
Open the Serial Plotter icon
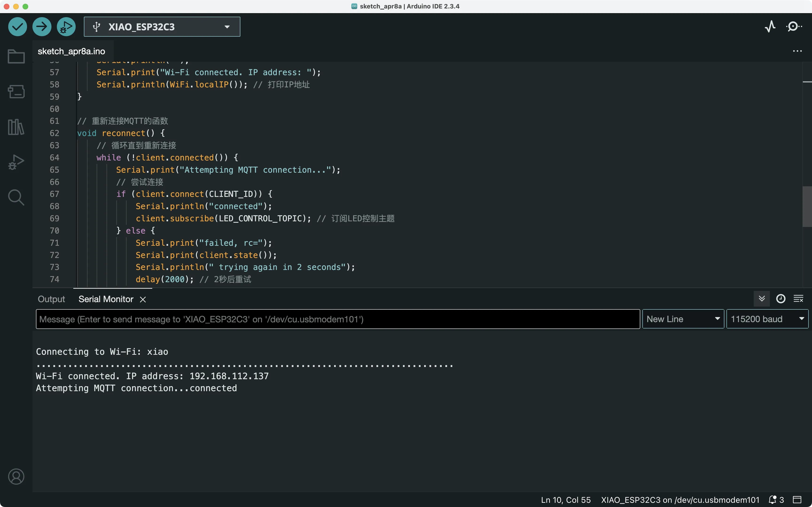click(x=770, y=27)
